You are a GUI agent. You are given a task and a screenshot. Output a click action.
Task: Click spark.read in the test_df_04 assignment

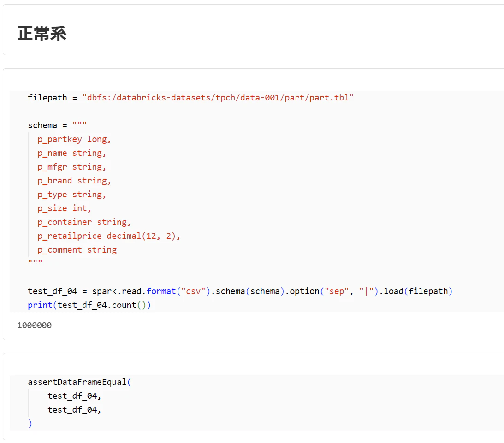117,291
